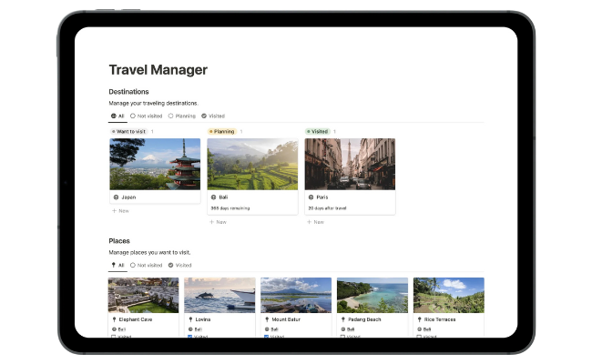Click the Mount Batur title
Viewport: 592px width, 364px height.
[x=286, y=319]
